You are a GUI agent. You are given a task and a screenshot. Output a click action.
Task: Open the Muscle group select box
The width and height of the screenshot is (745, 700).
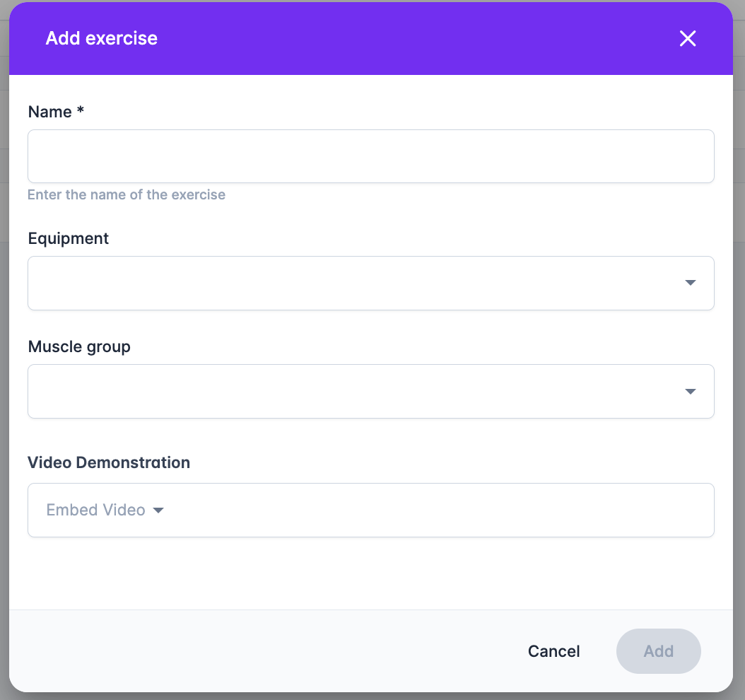pyautogui.click(x=371, y=392)
